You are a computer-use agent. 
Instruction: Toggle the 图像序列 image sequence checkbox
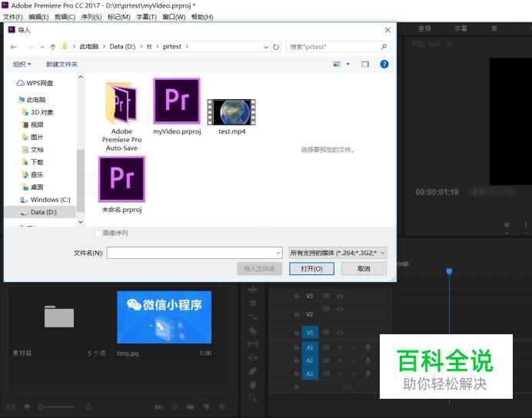98,233
